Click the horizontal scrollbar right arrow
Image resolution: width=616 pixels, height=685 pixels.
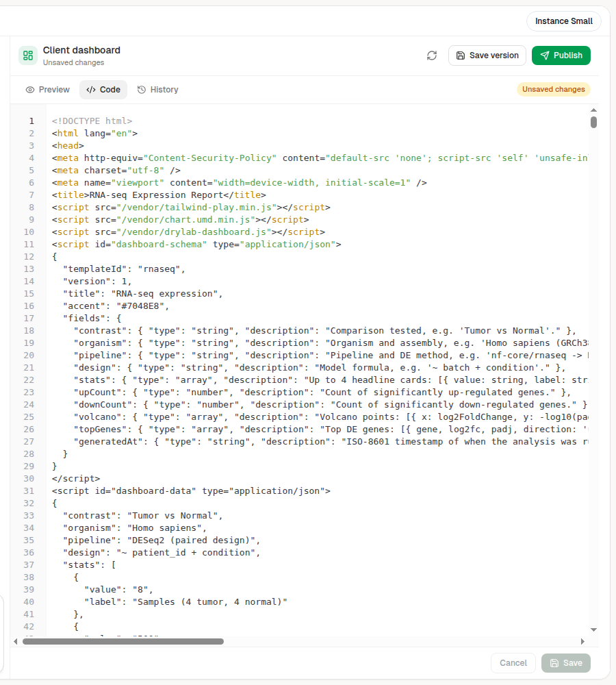click(x=582, y=641)
